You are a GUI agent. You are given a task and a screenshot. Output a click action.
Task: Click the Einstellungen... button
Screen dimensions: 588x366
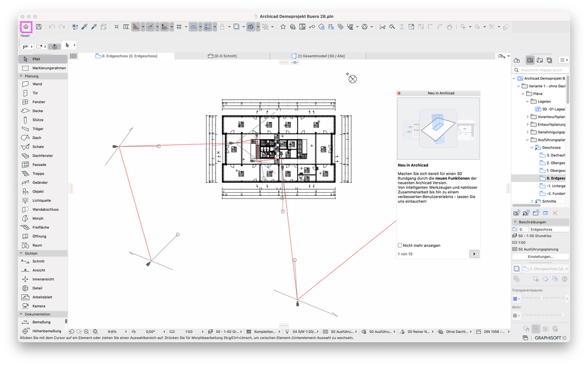tap(540, 257)
